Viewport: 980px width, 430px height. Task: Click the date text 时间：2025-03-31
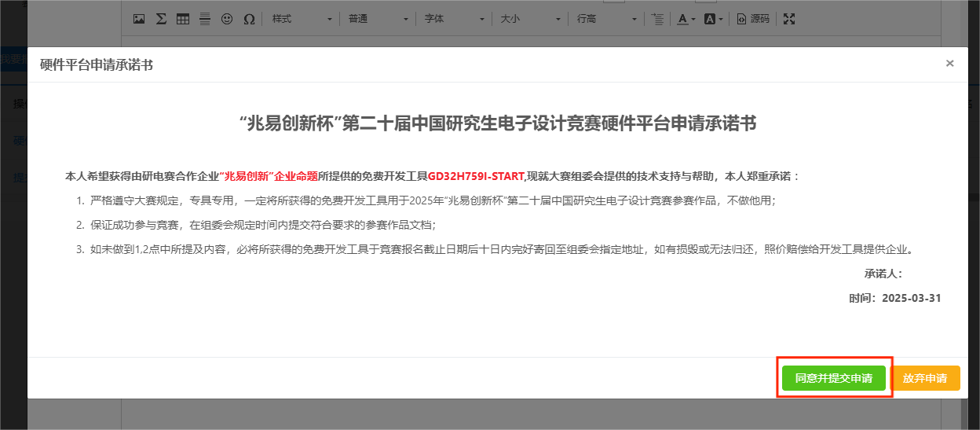point(894,298)
